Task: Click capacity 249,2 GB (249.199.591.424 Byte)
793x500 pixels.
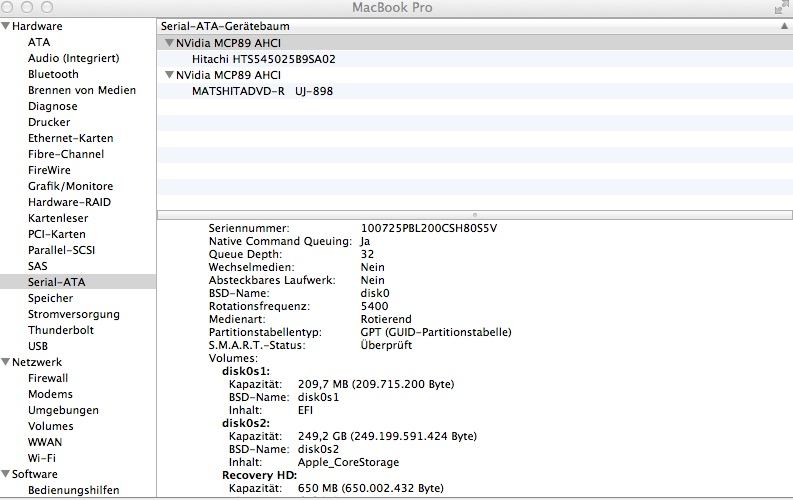Action: pos(387,436)
